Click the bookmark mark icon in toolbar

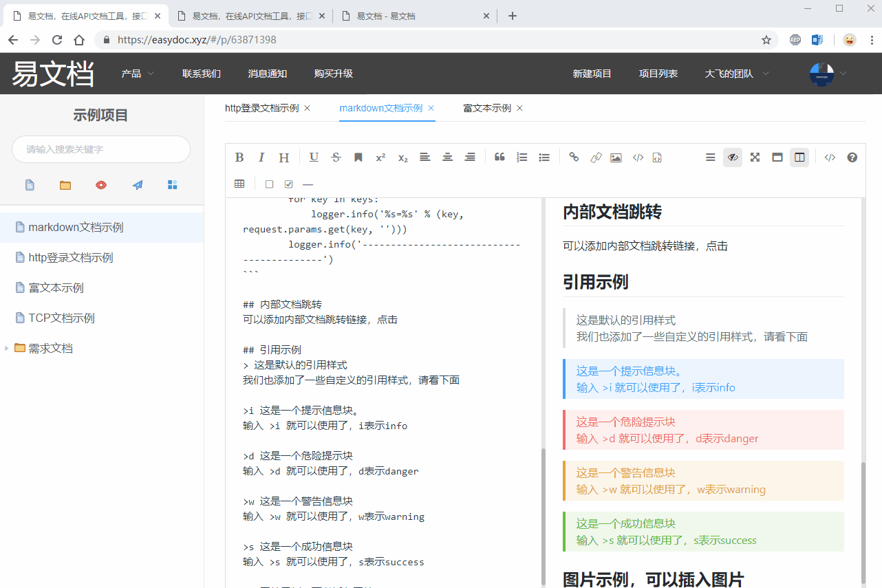(x=358, y=157)
